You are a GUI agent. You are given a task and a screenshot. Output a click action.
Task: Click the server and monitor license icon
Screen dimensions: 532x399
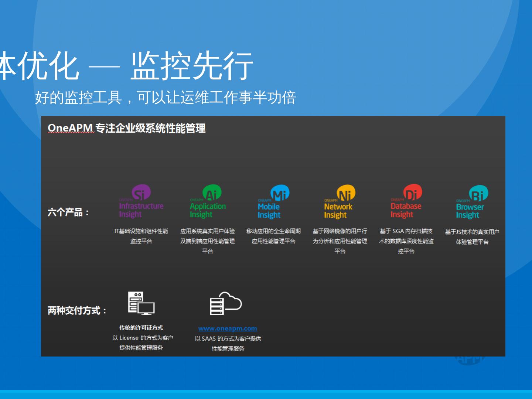point(141,303)
